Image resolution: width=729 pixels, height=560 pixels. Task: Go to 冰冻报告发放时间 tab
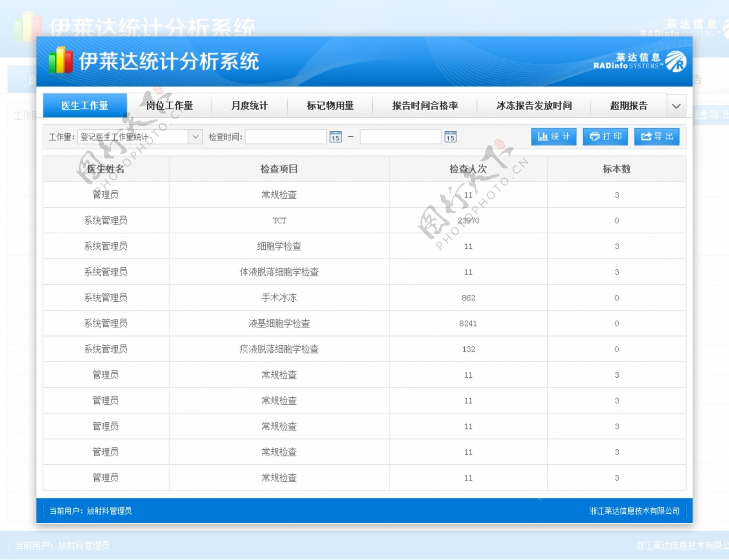point(534,106)
